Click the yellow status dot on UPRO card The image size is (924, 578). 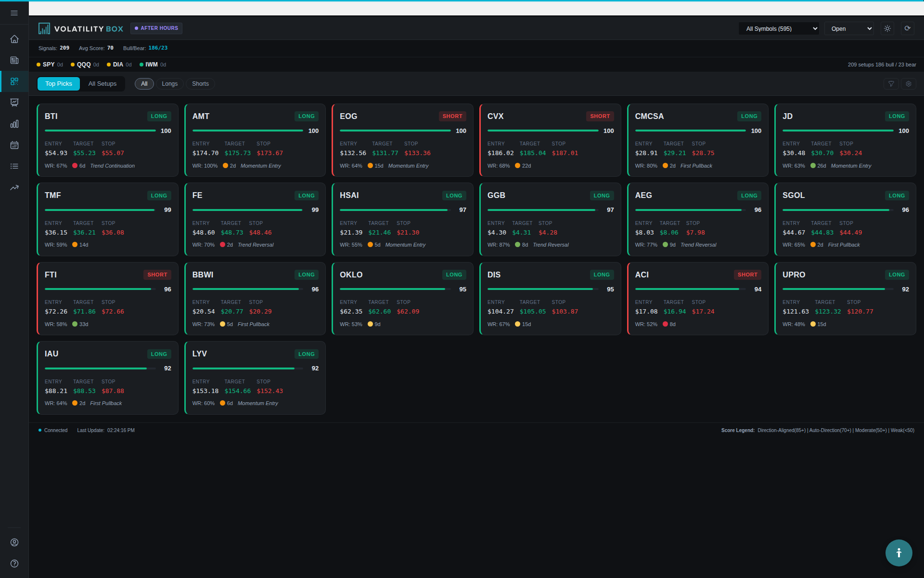[x=813, y=324]
